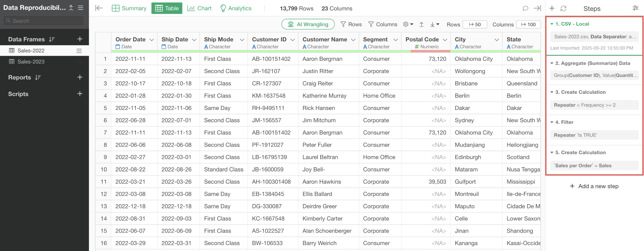Click Add a new step

click(594, 186)
